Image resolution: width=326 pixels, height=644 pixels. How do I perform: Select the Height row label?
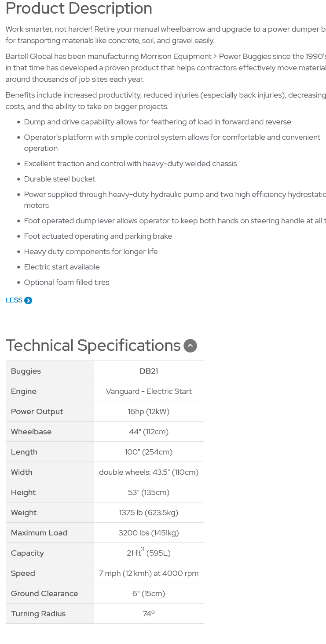[x=23, y=492]
